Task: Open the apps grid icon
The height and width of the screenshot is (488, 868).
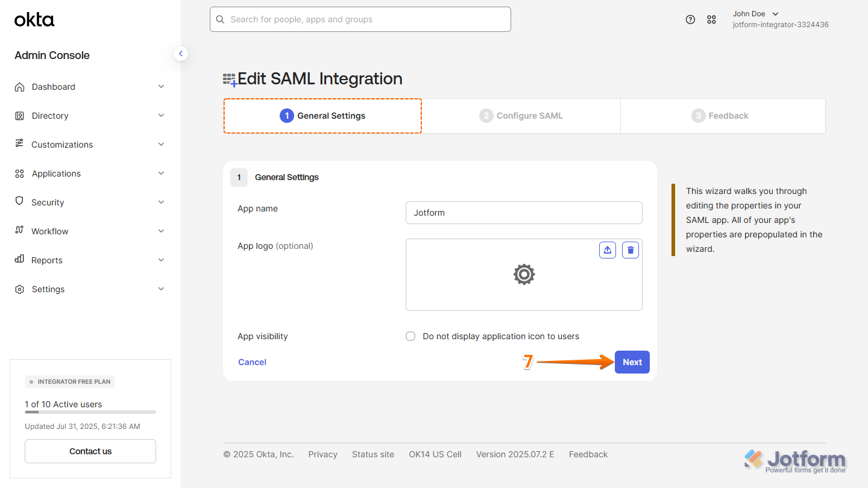Action: point(712,19)
